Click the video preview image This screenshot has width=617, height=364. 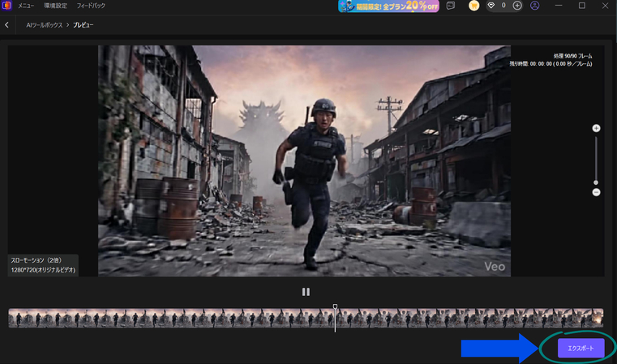point(304,161)
